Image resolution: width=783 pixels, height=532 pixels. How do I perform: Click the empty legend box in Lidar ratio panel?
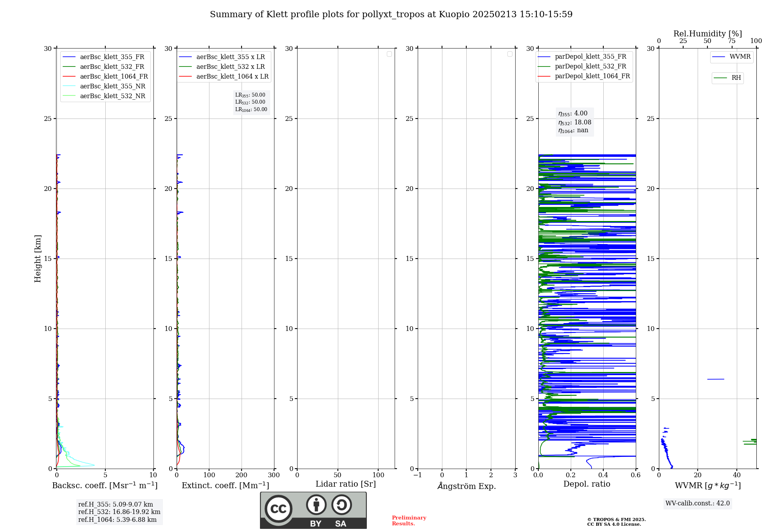389,54
